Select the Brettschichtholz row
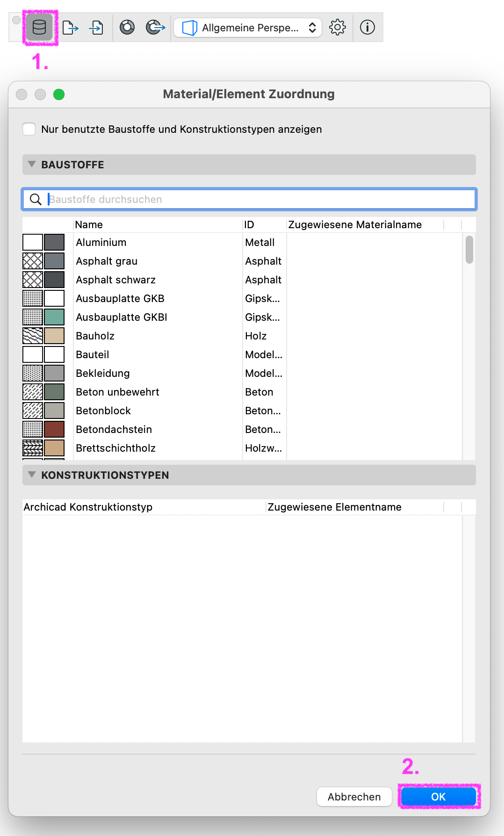Image resolution: width=504 pixels, height=836 pixels. 242,448
